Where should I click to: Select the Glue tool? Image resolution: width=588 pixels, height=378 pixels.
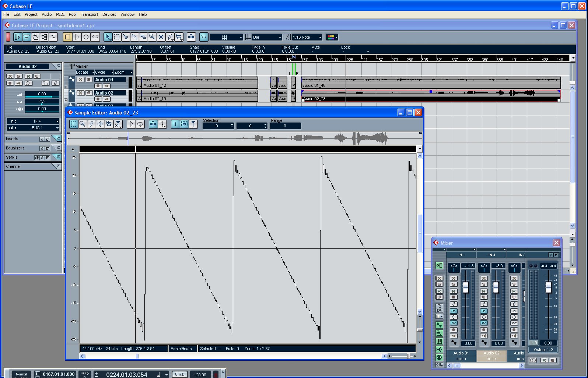click(134, 37)
